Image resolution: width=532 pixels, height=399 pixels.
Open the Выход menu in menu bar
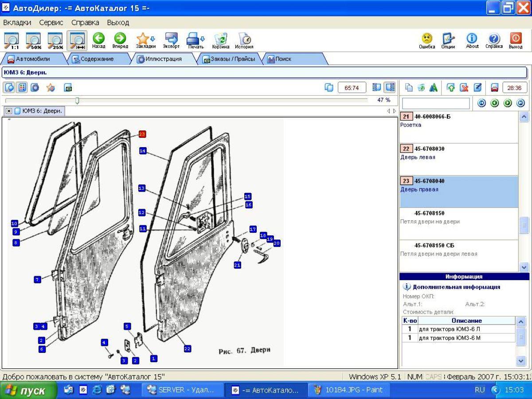pos(118,22)
